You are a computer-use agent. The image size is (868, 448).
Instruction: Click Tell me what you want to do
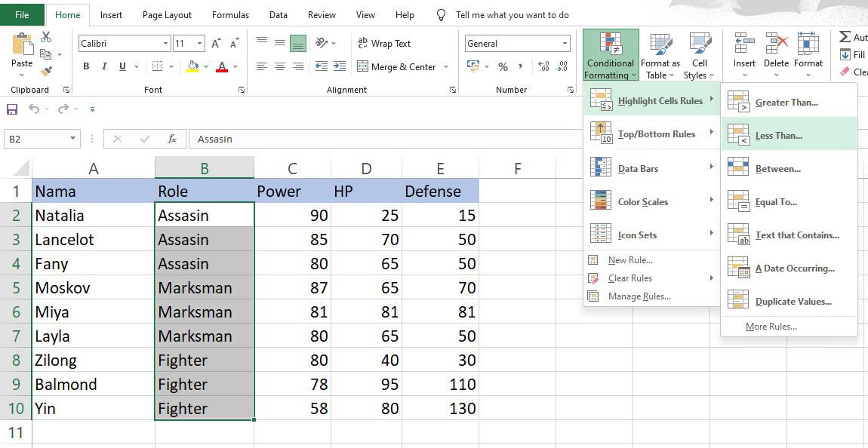tap(512, 15)
